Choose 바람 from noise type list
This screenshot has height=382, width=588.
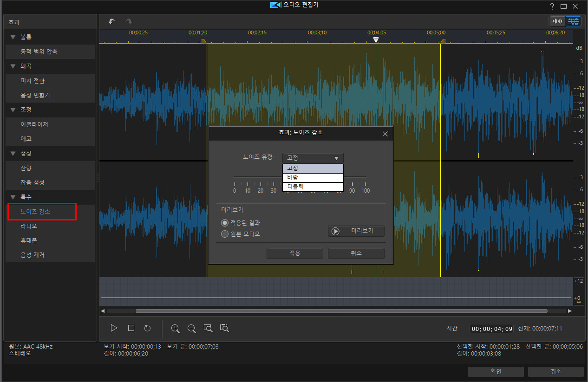click(313, 177)
